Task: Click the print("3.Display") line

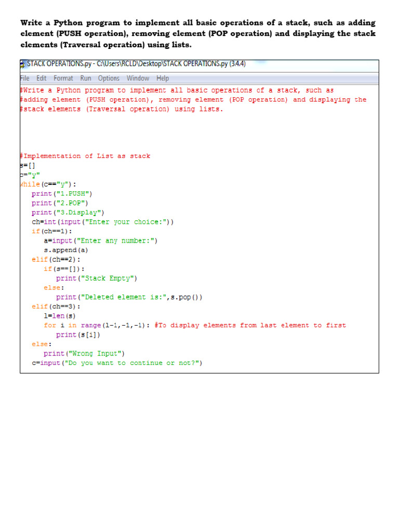Action: (x=68, y=212)
